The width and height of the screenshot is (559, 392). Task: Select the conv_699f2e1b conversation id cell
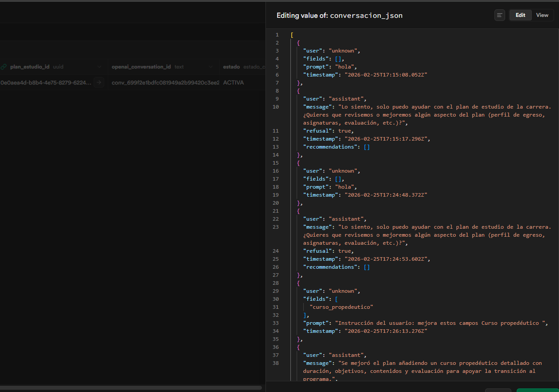[165, 82]
